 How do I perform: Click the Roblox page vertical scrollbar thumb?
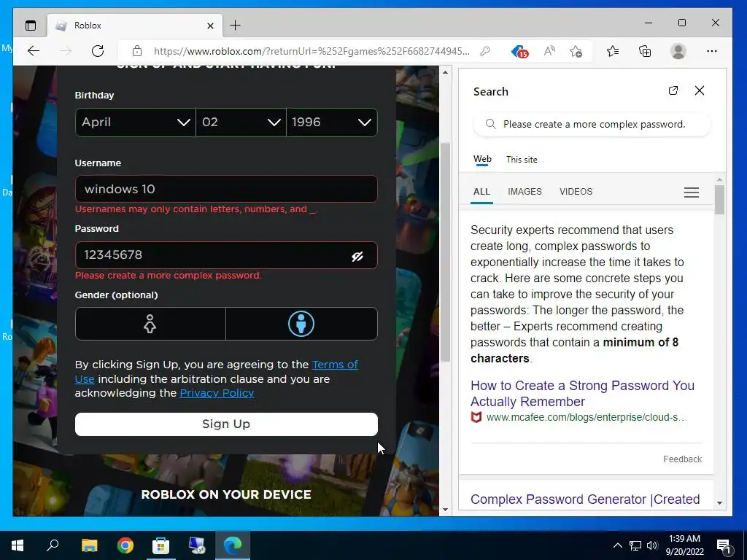(446, 252)
